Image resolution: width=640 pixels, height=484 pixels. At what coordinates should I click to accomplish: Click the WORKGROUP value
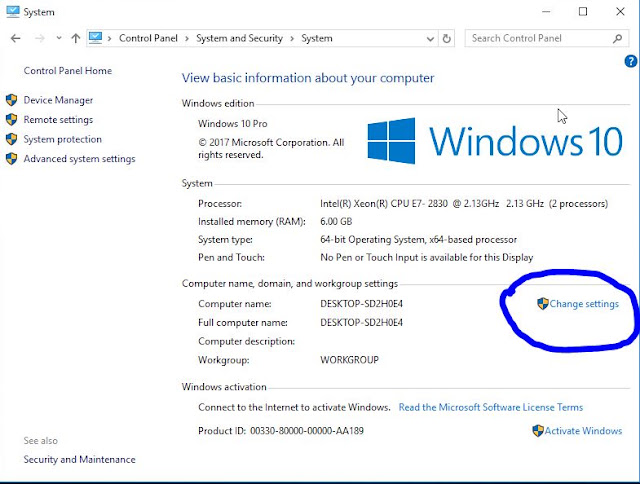(349, 360)
